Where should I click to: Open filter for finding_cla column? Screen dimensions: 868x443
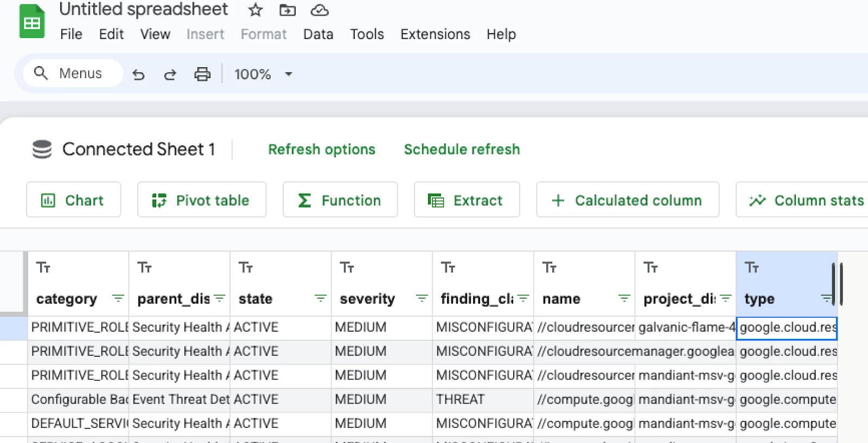523,298
